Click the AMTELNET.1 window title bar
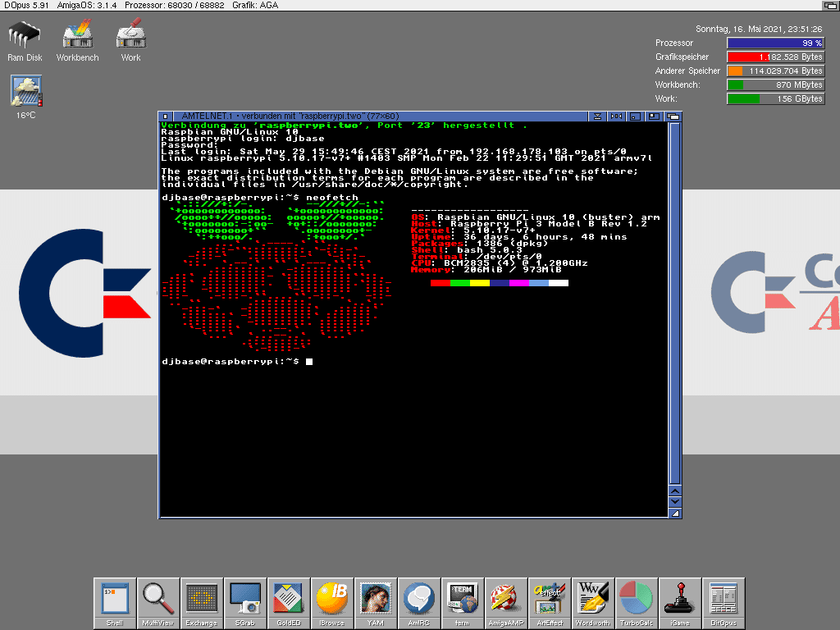Image resolution: width=840 pixels, height=630 pixels. (381, 116)
